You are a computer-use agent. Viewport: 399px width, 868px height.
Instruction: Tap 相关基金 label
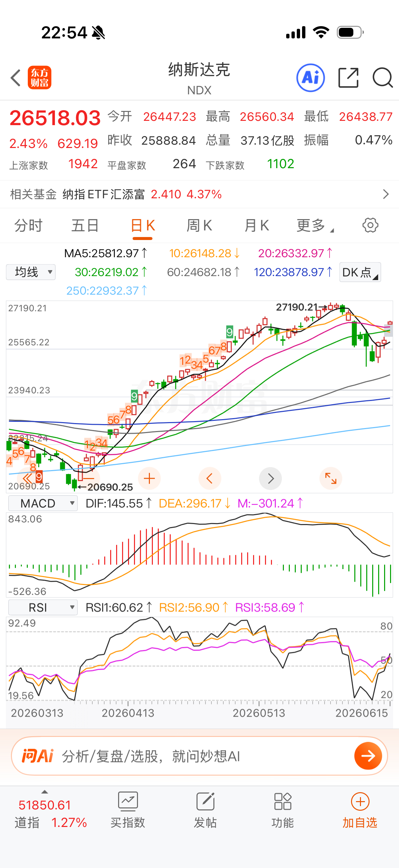click(33, 194)
